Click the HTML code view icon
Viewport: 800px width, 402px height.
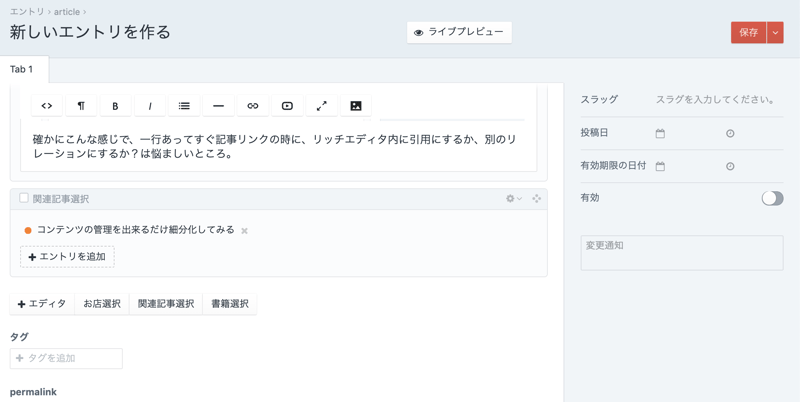pyautogui.click(x=47, y=106)
